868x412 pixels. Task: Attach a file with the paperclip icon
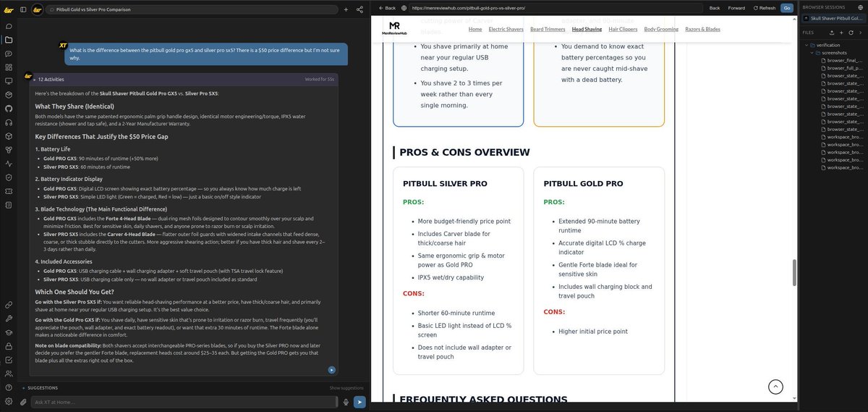click(23, 402)
